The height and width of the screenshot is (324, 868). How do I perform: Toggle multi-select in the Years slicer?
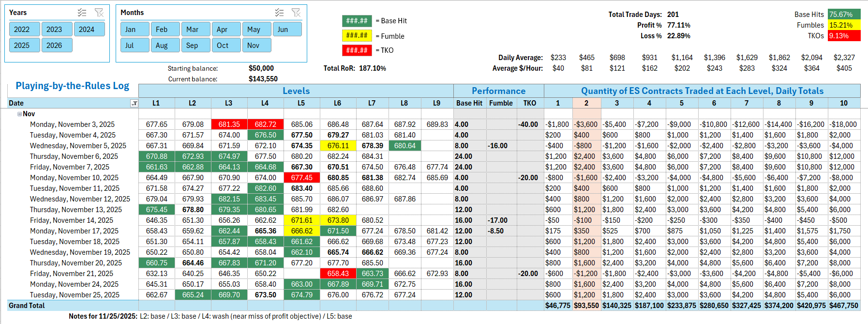coord(82,13)
